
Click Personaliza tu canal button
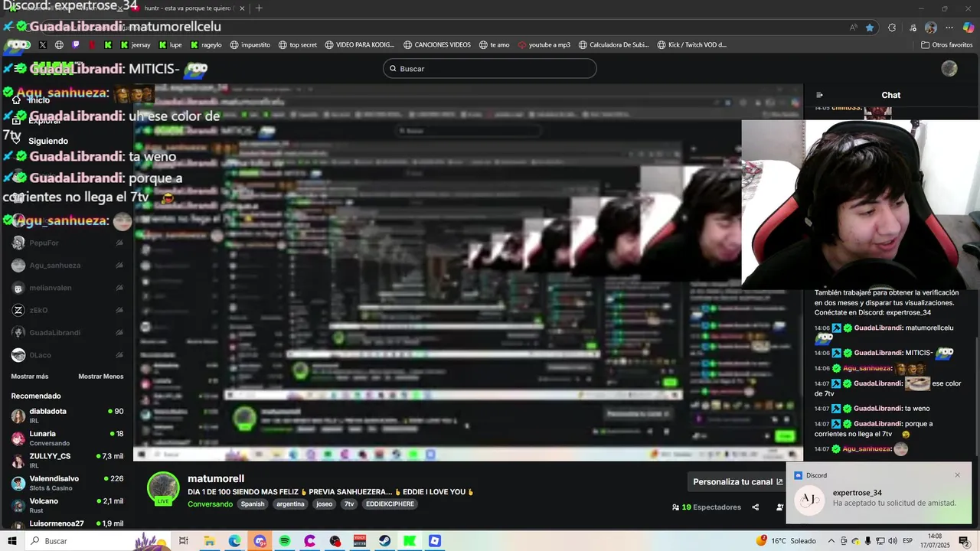pyautogui.click(x=738, y=482)
